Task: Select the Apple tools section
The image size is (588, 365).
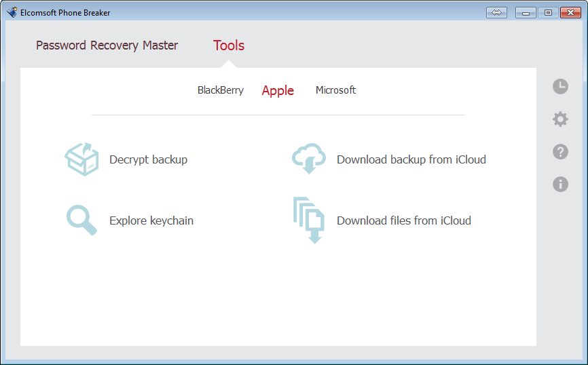Action: pyautogui.click(x=278, y=91)
